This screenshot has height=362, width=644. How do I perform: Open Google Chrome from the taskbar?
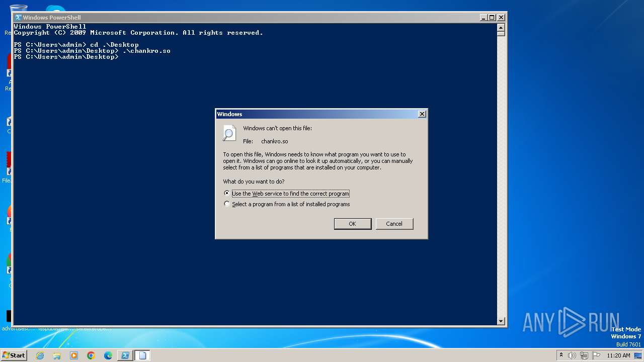91,355
